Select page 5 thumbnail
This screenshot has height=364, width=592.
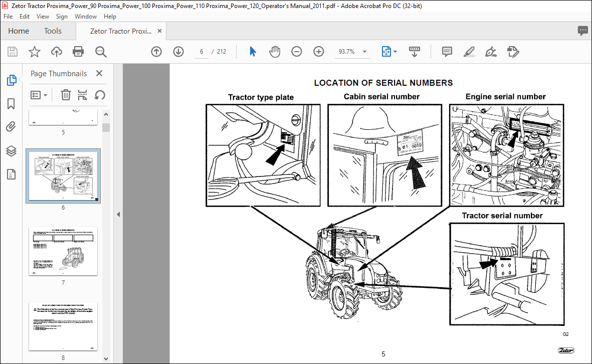[63, 117]
